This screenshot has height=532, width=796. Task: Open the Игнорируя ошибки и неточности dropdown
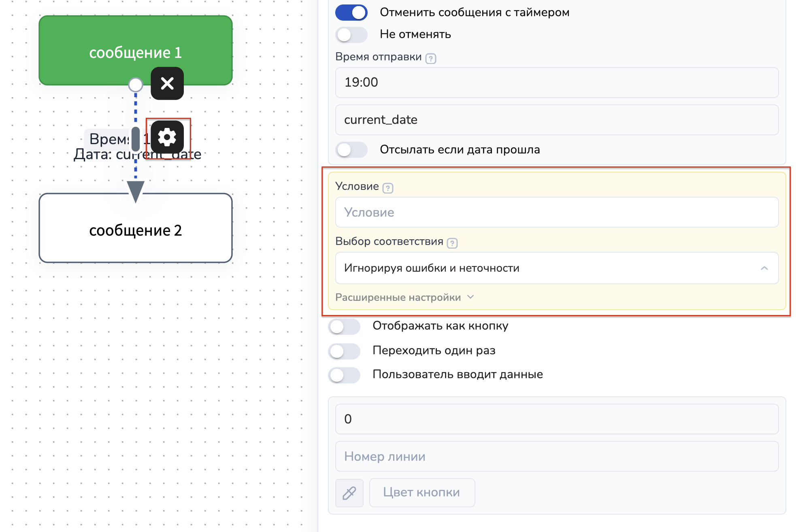[x=556, y=268]
